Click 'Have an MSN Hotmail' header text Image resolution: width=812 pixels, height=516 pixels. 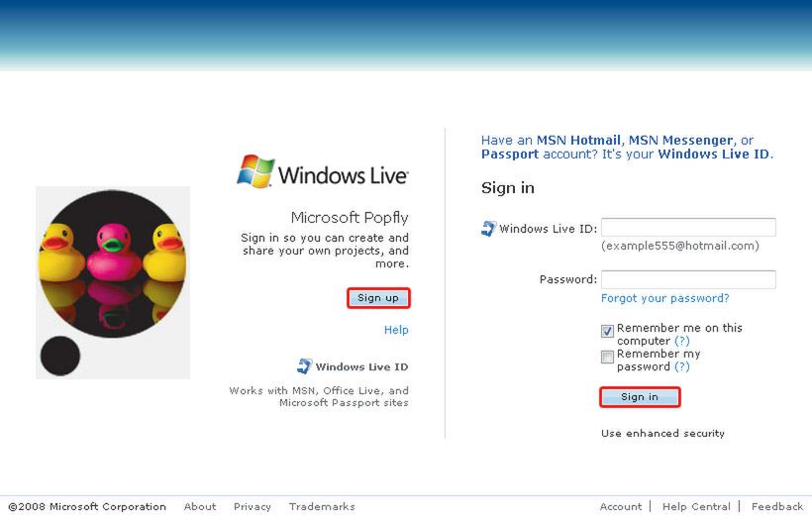tap(627, 148)
